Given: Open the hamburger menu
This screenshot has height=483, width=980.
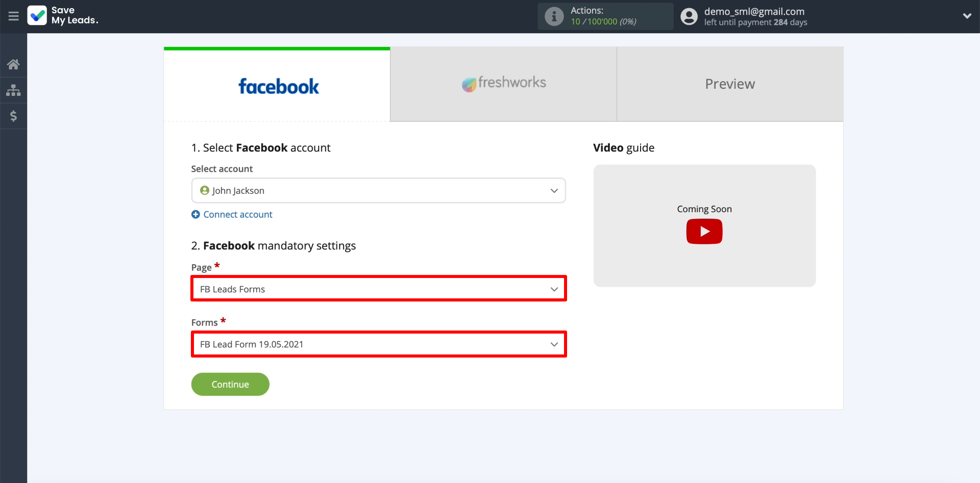Looking at the screenshot, I should click(x=14, y=16).
